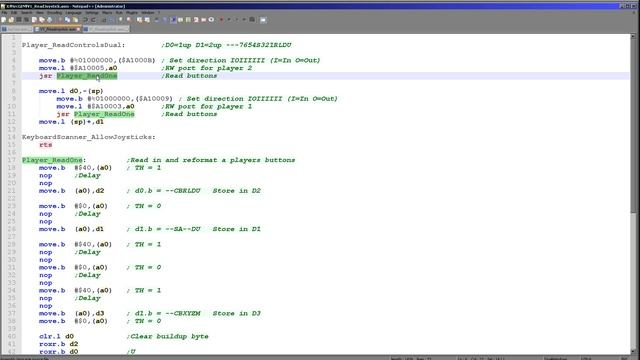Viewport: 640px width, 360px height.
Task: Open the View menu
Action: (x=40, y=13)
